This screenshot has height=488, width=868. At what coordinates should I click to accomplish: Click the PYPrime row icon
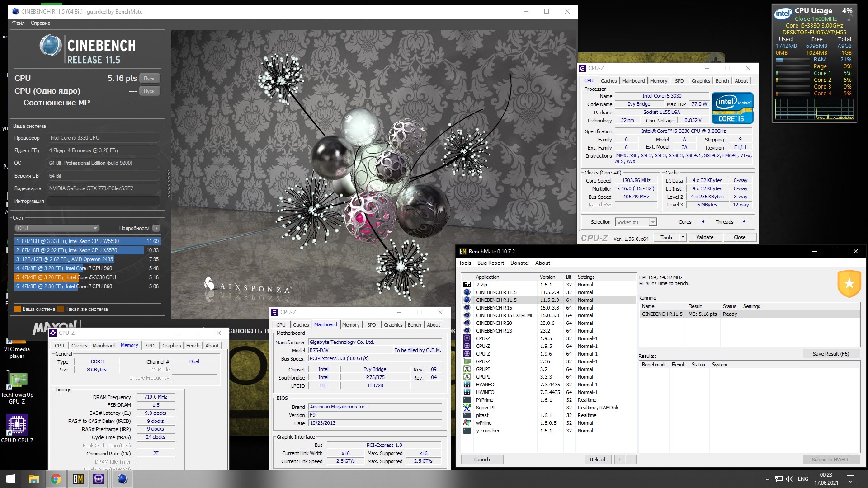[467, 400]
